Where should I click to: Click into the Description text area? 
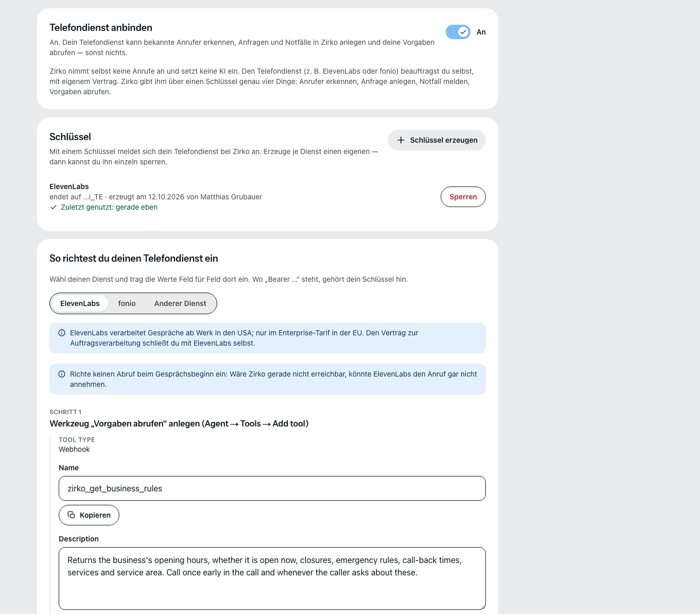[272, 578]
